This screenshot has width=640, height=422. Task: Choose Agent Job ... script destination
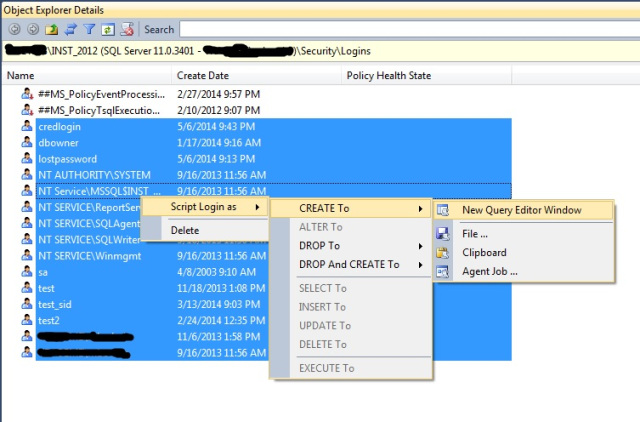click(524, 271)
